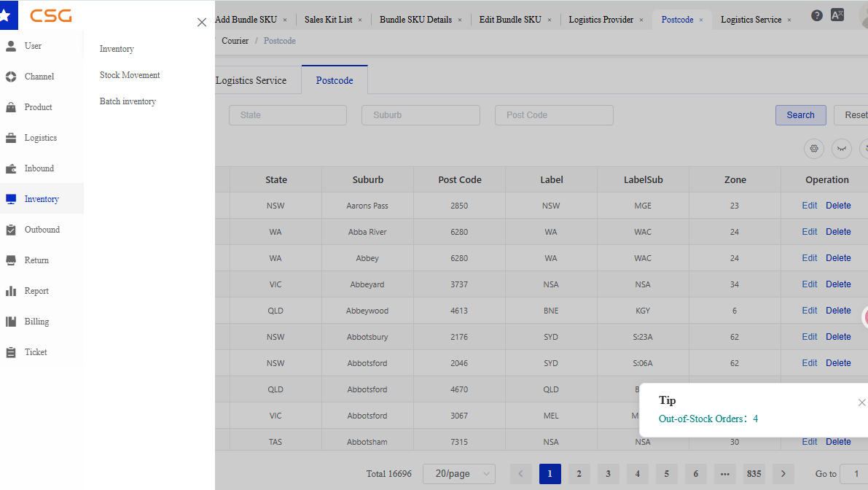This screenshot has width=868, height=490.
Task: Toggle the hide filters eye icon
Action: click(842, 148)
